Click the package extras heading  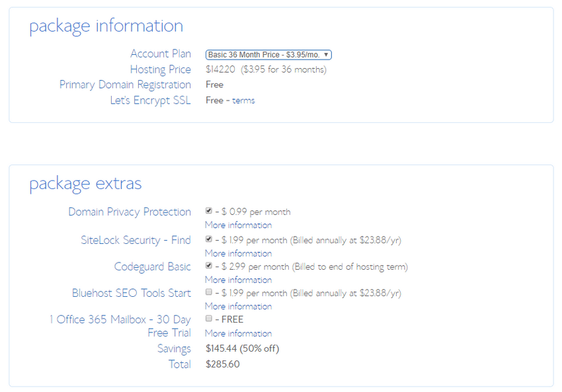pos(85,184)
